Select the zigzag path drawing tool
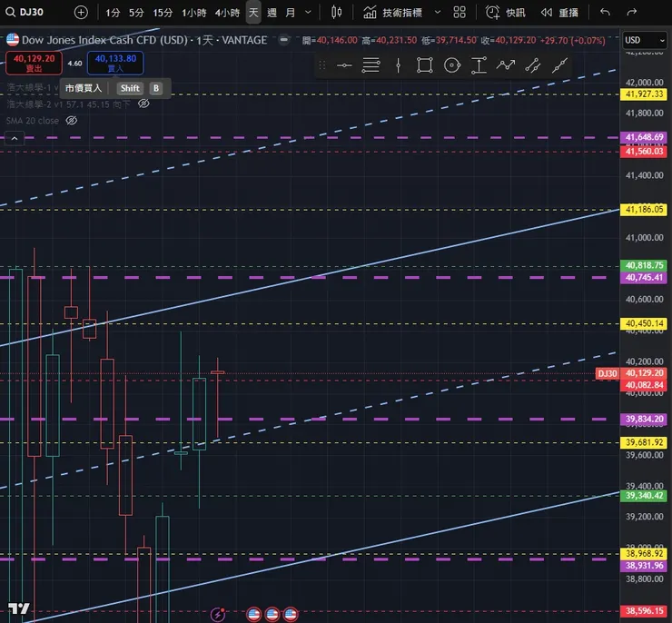This screenshot has height=623, width=672. [506, 65]
